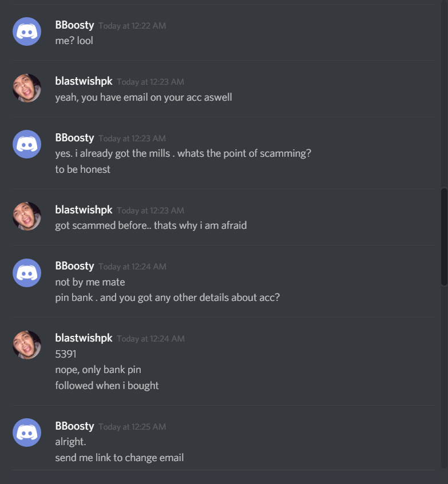This screenshot has height=484, width=448.
Task: Open blastwishpk's avatar next to the '5391' message
Action: tap(27, 345)
